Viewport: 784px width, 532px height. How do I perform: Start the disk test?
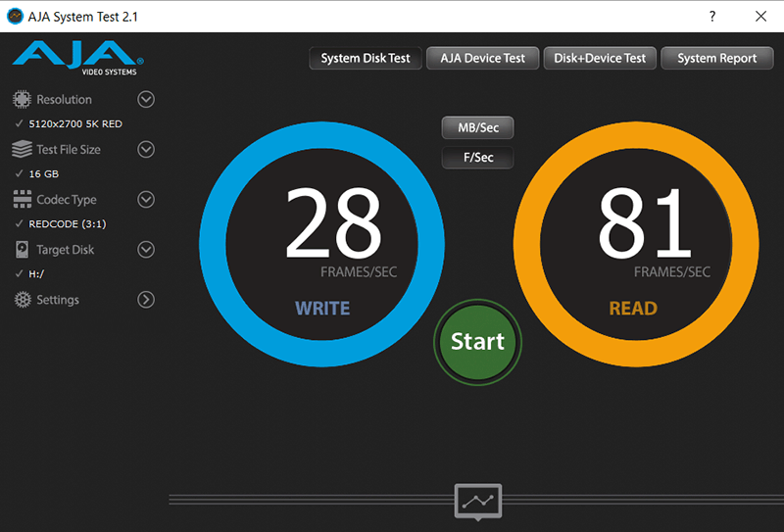(477, 342)
